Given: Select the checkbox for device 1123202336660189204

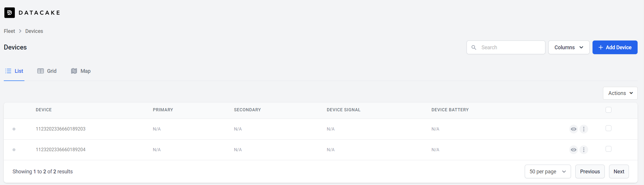Looking at the screenshot, I should (608, 149).
